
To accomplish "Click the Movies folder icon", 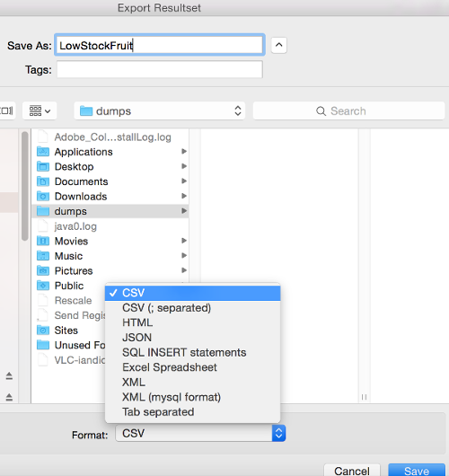I will coord(43,241).
